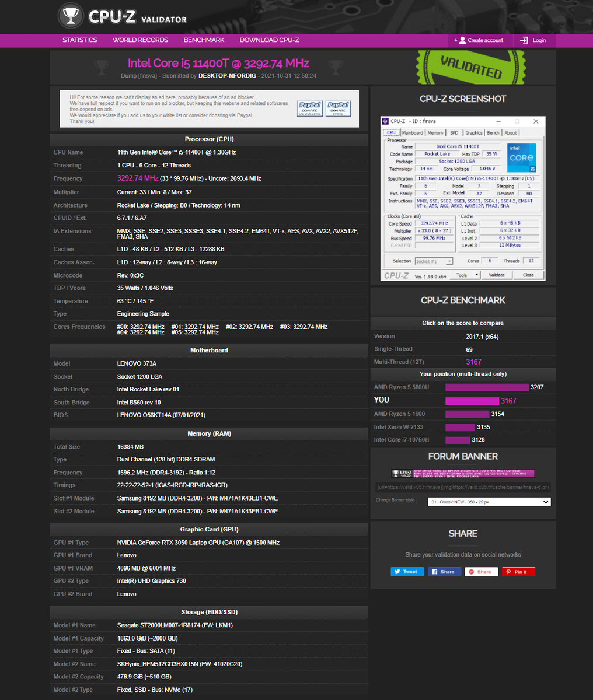Open the STATISTICS menu
Image resolution: width=593 pixels, height=700 pixels.
(80, 40)
